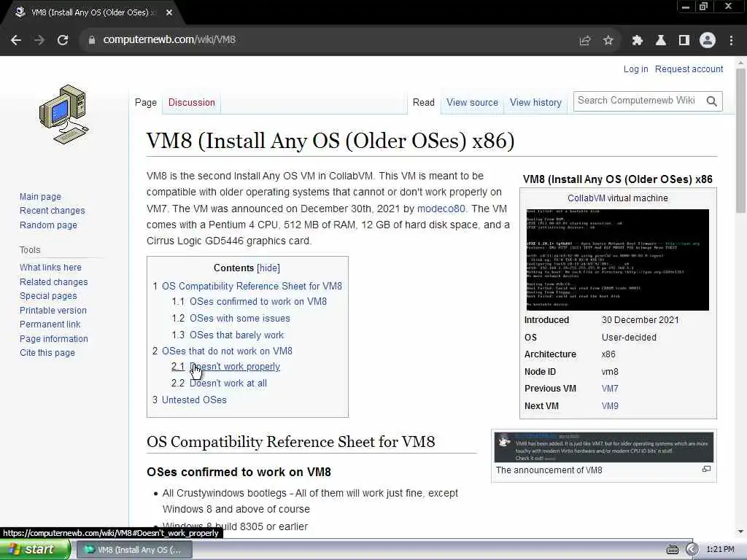Click Permanent link in Tools
747x560 pixels.
click(x=50, y=324)
